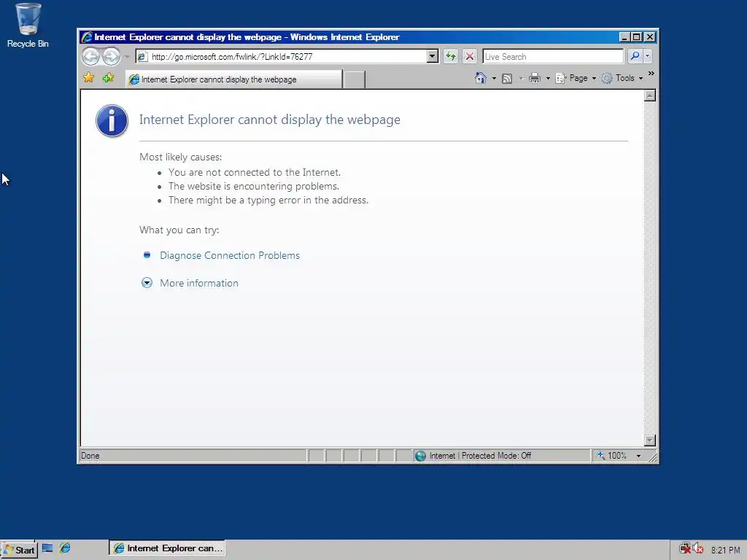
Task: Select the 'Internet Explorer cannot display' tab
Action: point(234,79)
